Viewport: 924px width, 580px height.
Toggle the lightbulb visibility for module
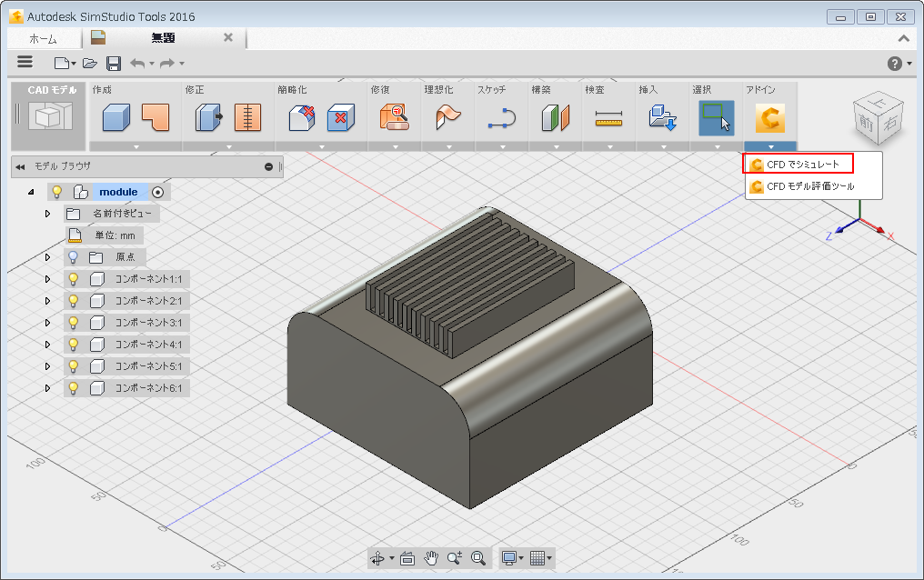click(57, 192)
